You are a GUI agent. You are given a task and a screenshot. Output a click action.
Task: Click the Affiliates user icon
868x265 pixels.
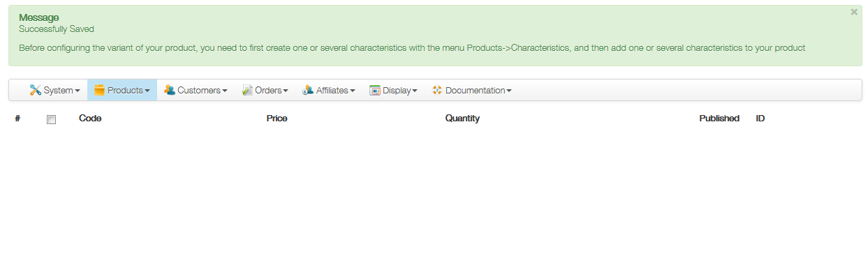pos(308,90)
